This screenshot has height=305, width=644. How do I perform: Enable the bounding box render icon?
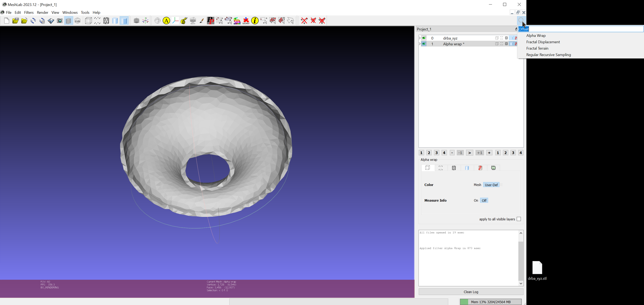coord(89,21)
